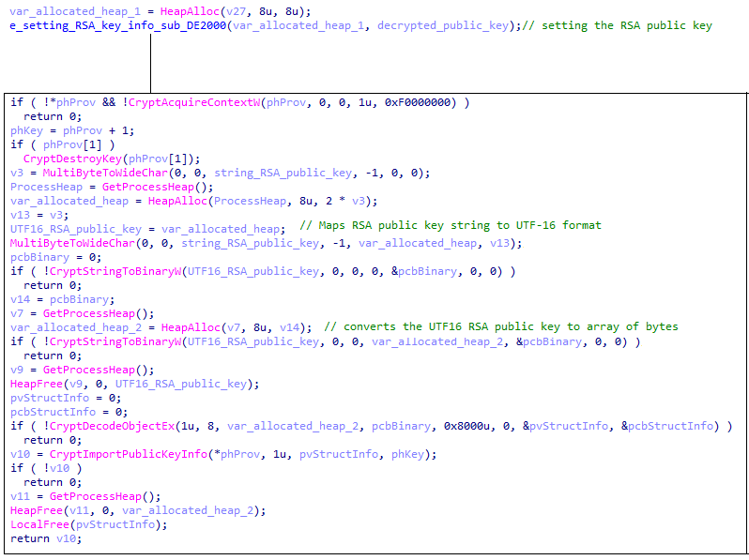Click the 'Maps RSA public key string' comment
The image size is (749, 560).
[450, 226]
